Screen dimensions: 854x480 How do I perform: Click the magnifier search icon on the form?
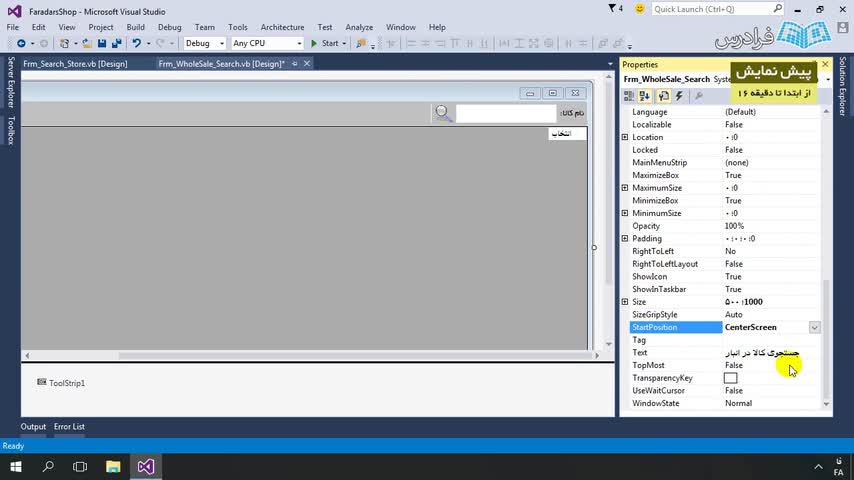(x=443, y=113)
